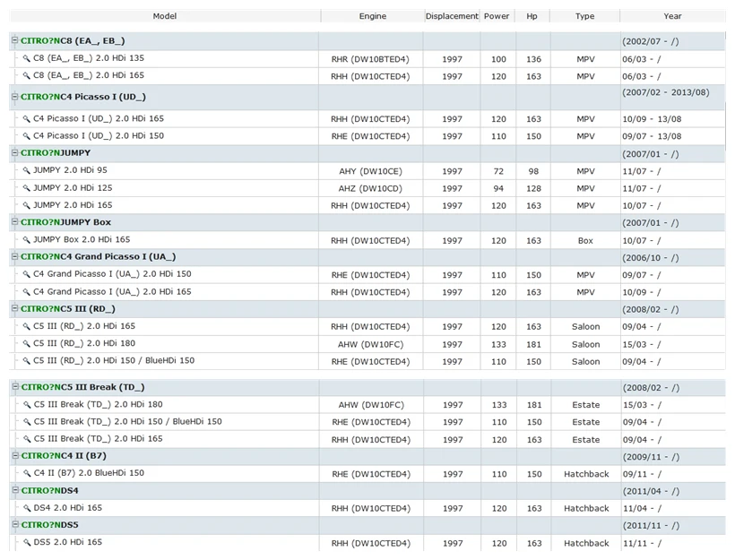735x560 pixels.
Task: Open the C8 (EA_, EB_) 2.0 HDi 135 entry
Action: [x=89, y=58]
